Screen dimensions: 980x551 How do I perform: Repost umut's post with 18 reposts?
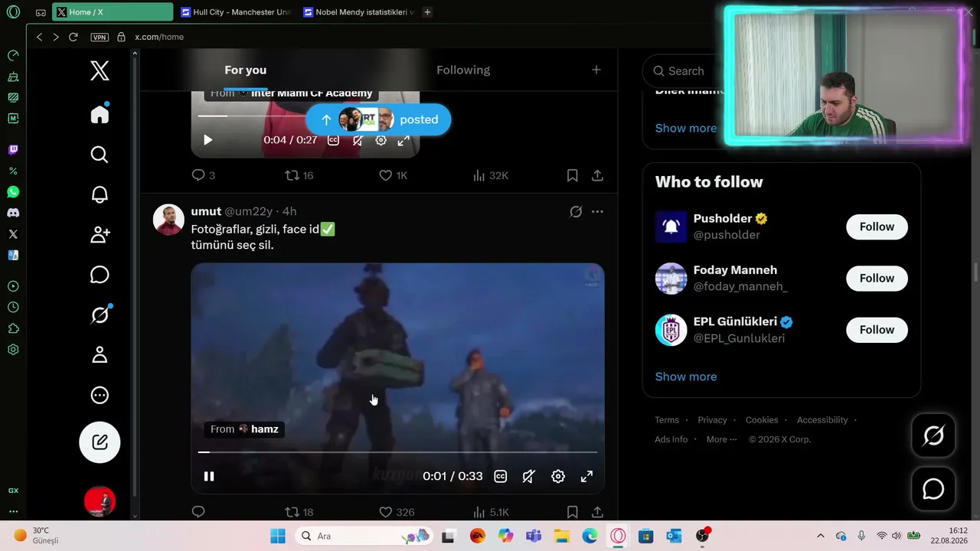[x=299, y=512]
